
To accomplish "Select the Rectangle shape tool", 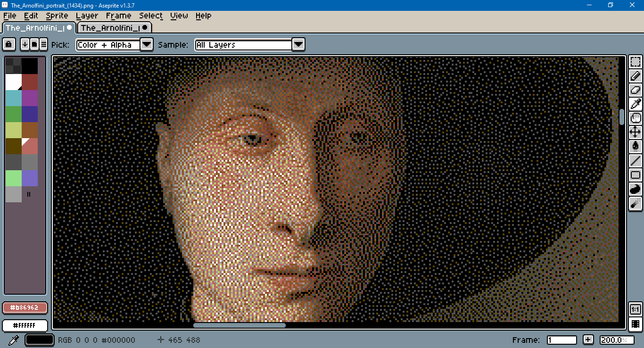I will point(635,175).
